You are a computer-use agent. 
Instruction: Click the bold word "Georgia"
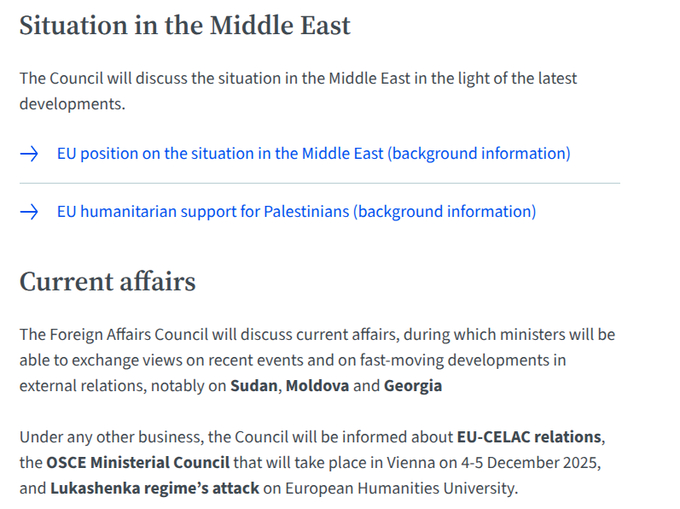tap(413, 386)
